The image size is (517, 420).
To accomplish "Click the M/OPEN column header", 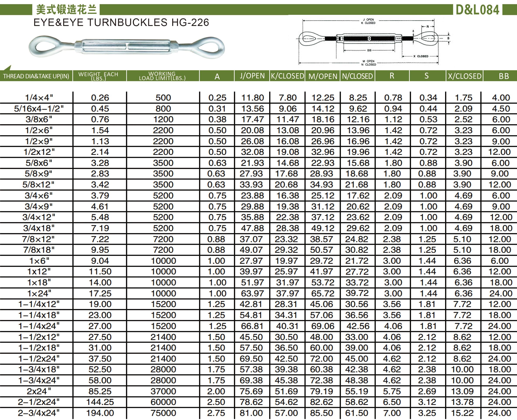I will click(x=322, y=76).
